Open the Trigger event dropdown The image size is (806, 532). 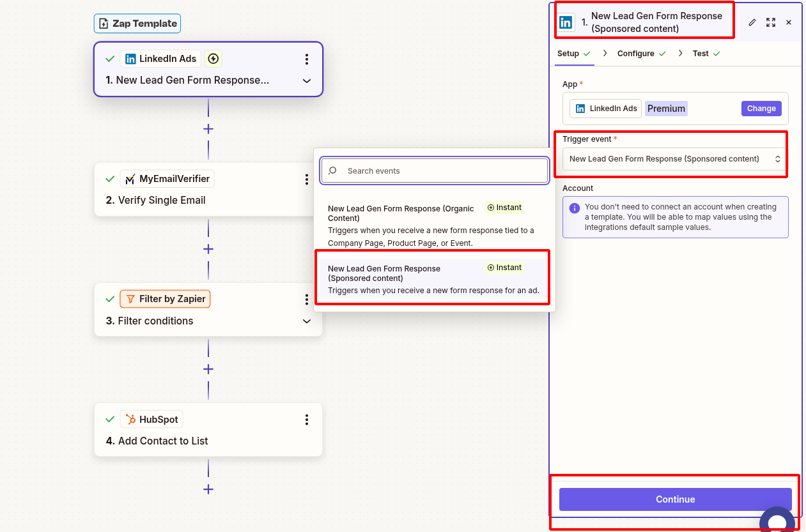tap(672, 158)
